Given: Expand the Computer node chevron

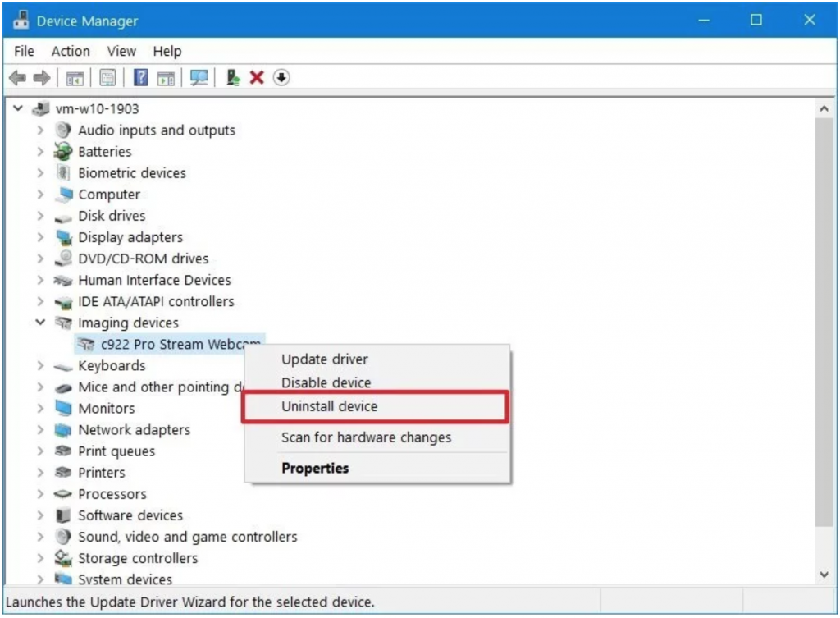Looking at the screenshot, I should tap(40, 194).
